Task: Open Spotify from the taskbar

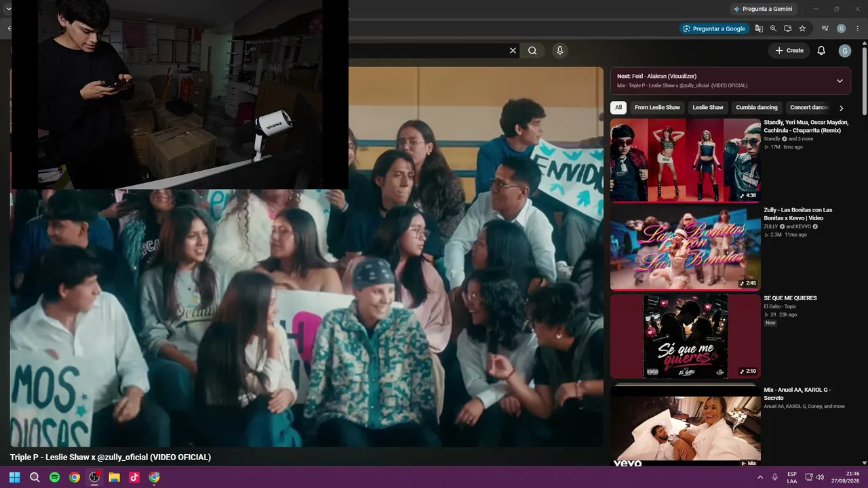Action: tap(54, 477)
